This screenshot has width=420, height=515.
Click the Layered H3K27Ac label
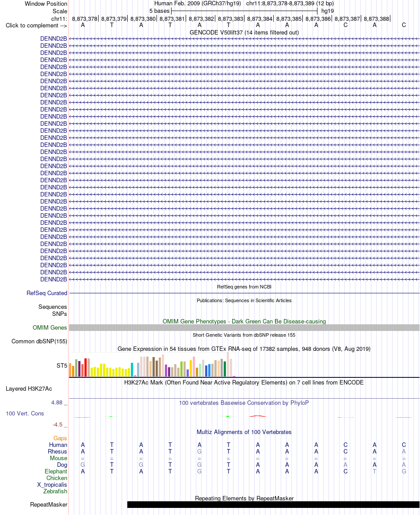point(29,388)
